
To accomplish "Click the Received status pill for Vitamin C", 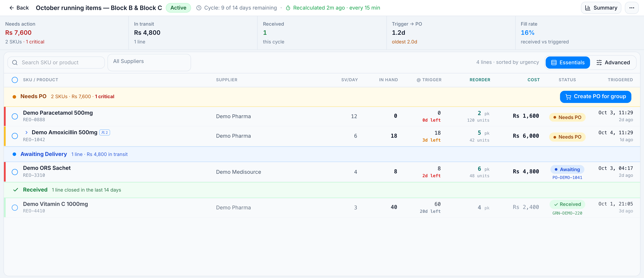I will point(567,204).
